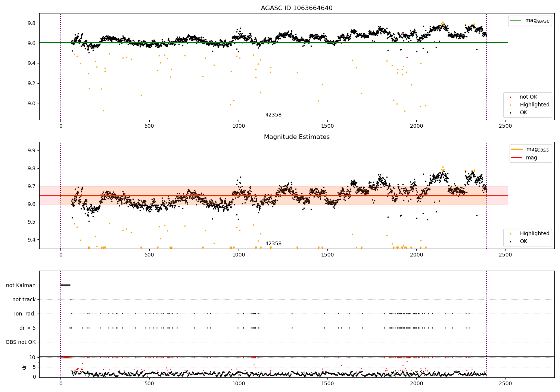The height and width of the screenshot is (392, 560).
Task: Click y-axis tick '9.9' in Magnitude Estimates plot
Action: (x=31, y=151)
